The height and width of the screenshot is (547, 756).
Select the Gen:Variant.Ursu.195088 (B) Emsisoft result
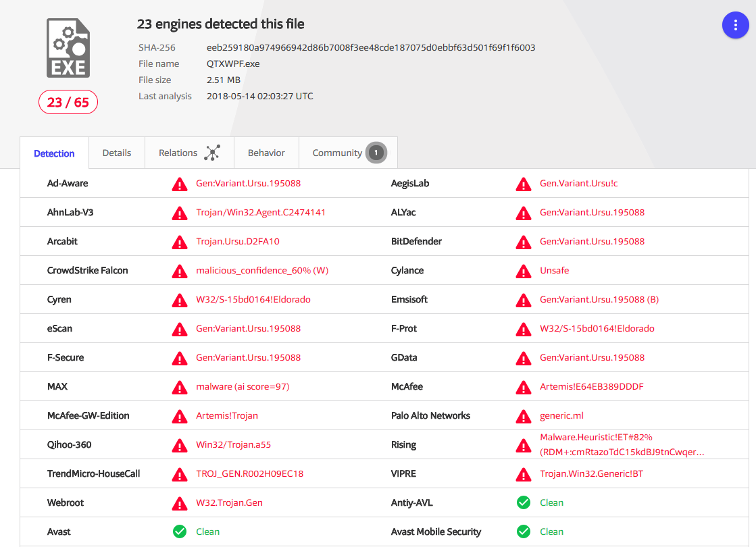(599, 299)
